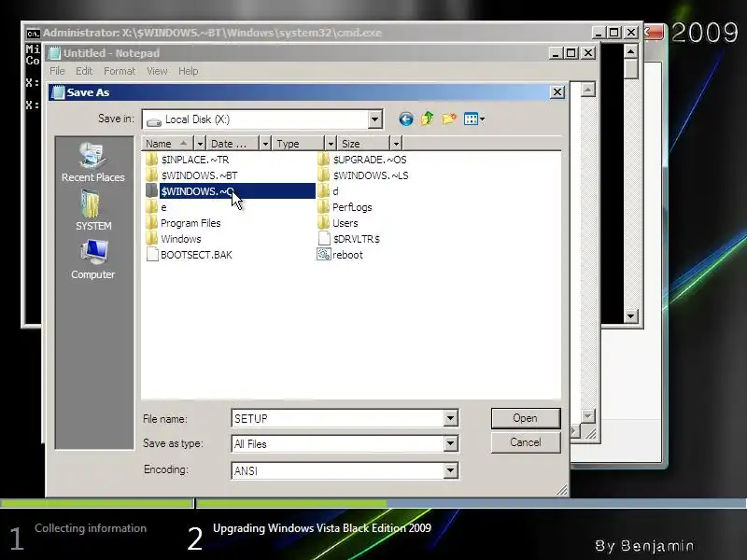
Task: Expand the Save in drive dropdown
Action: point(375,119)
